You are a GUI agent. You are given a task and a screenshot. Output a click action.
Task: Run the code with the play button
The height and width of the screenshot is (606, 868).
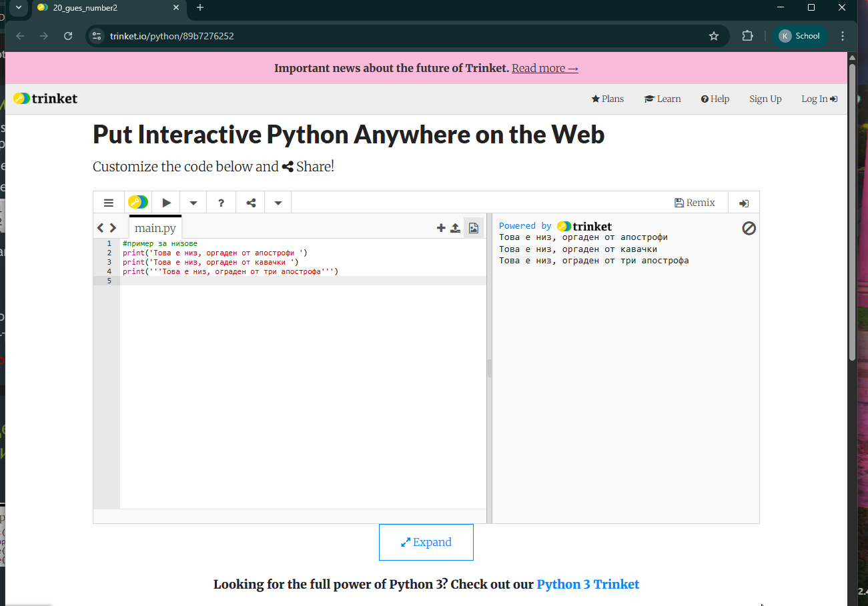click(x=167, y=203)
